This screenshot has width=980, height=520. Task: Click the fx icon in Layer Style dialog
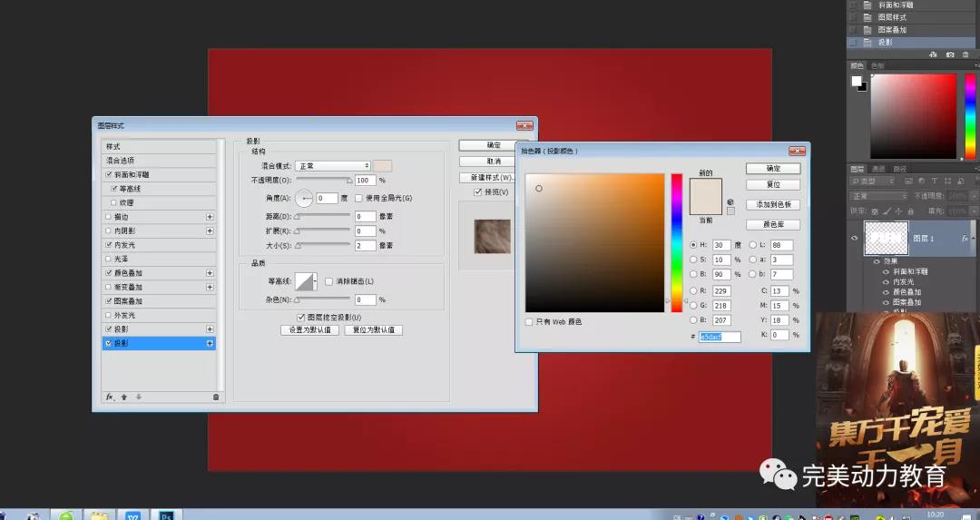(109, 397)
